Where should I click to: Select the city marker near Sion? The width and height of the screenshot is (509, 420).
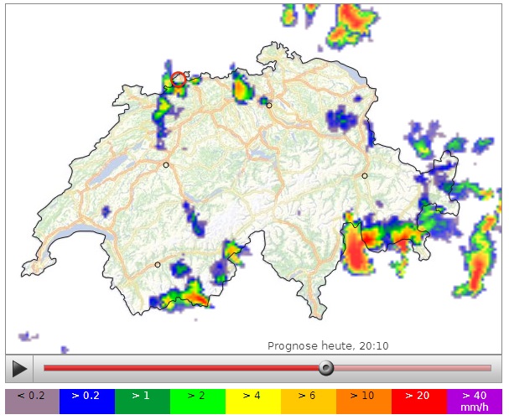[x=158, y=265]
